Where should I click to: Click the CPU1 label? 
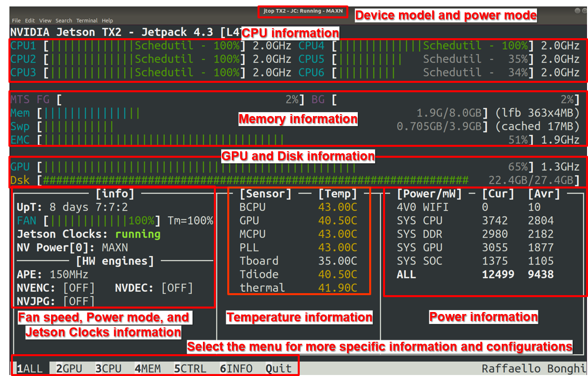tap(23, 46)
